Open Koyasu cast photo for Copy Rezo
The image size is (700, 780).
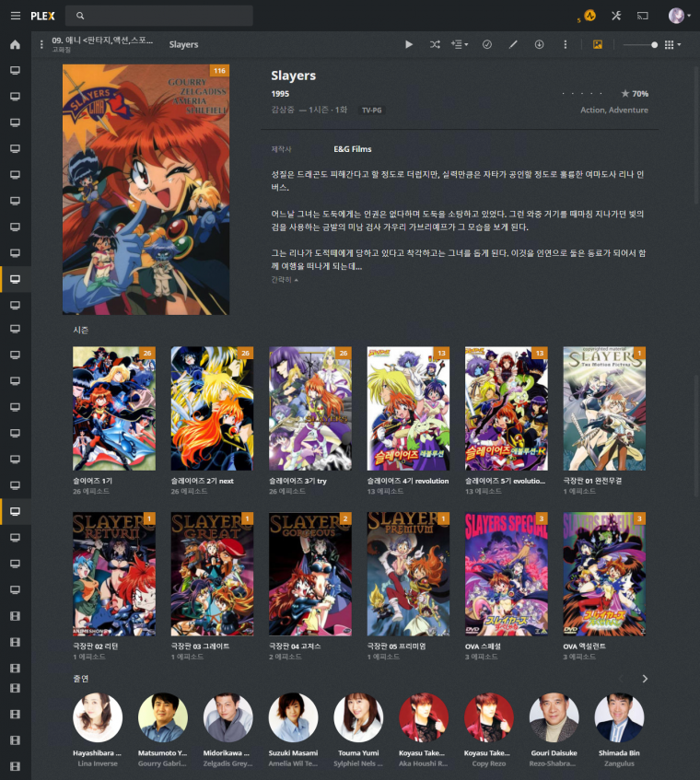click(488, 717)
